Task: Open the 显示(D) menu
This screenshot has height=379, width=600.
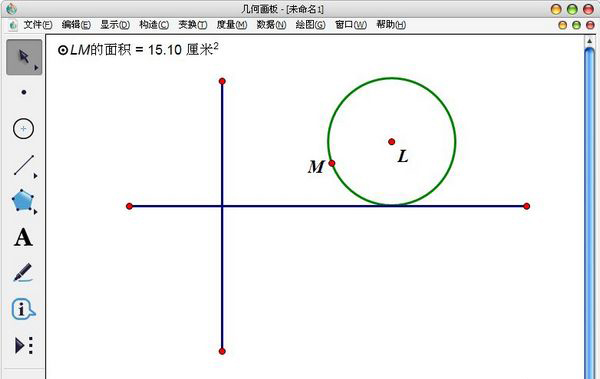Action: (x=115, y=25)
